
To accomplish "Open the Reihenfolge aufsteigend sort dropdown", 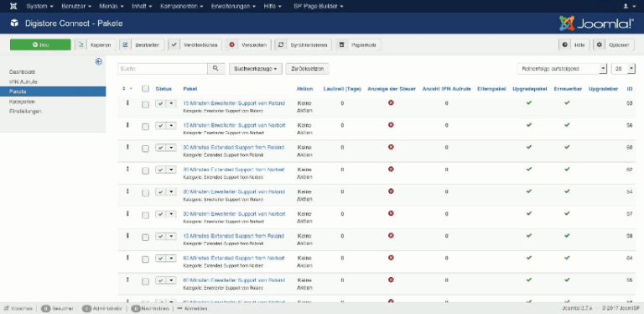I will pos(562,69).
